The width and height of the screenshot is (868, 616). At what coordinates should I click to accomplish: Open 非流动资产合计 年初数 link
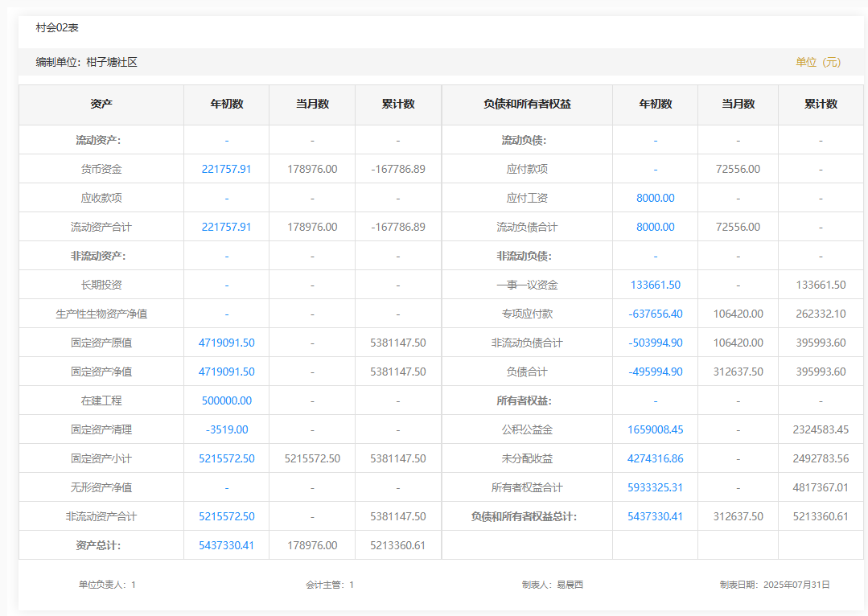226,516
